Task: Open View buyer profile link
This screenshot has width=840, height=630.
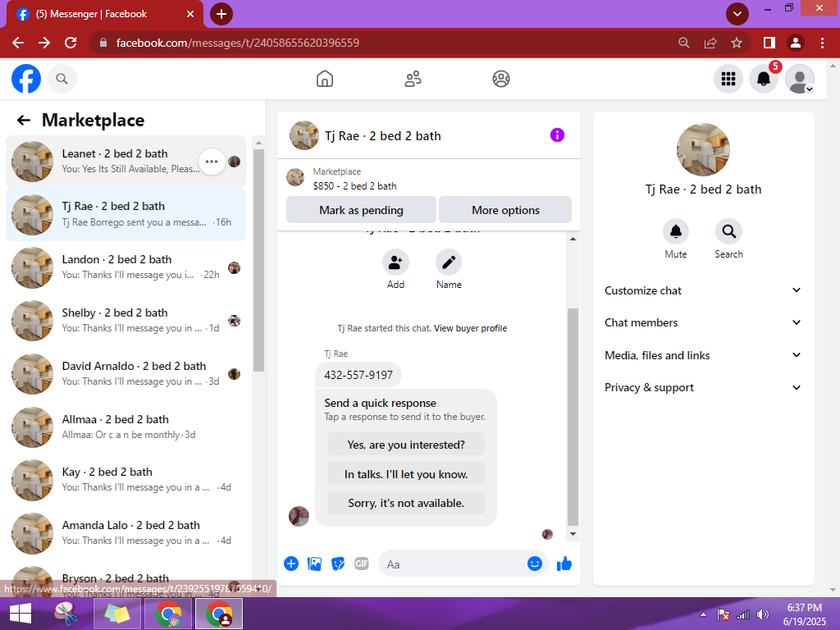Action: point(470,328)
